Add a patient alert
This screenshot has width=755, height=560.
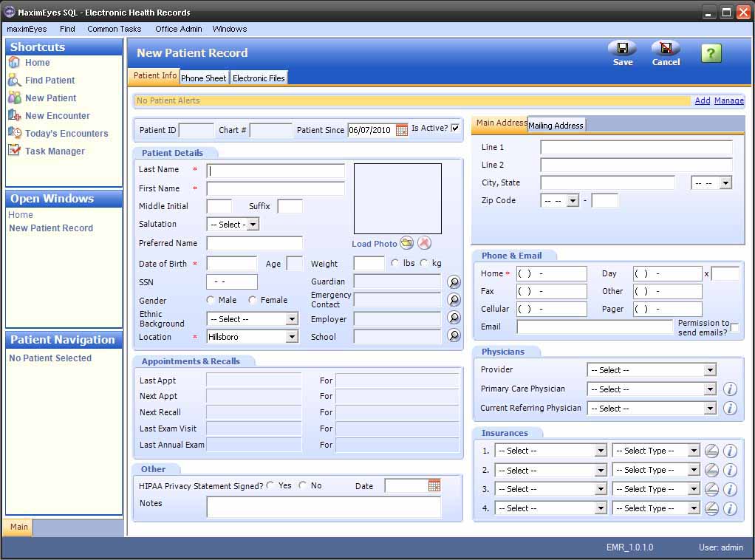(702, 100)
